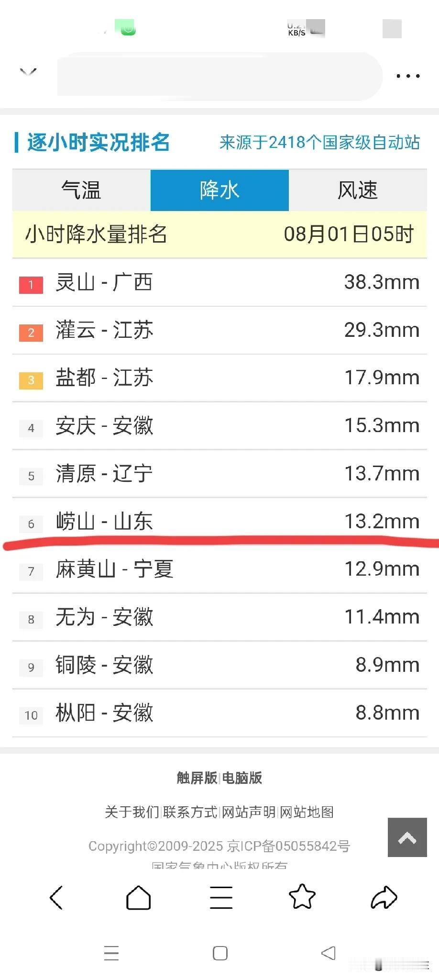Screen dimensions: 439x980
Task: Switch to the 风速 tab
Action: [x=358, y=190]
